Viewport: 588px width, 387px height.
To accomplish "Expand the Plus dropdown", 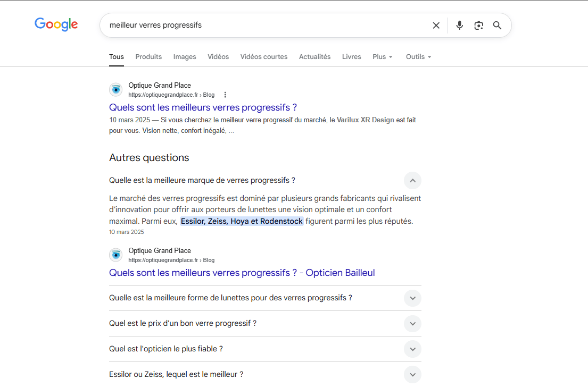I will (x=382, y=56).
